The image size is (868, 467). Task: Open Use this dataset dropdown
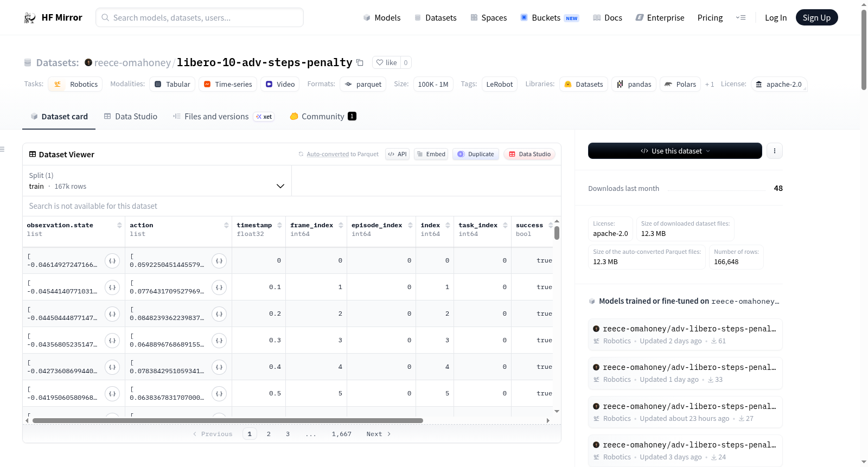pos(675,151)
